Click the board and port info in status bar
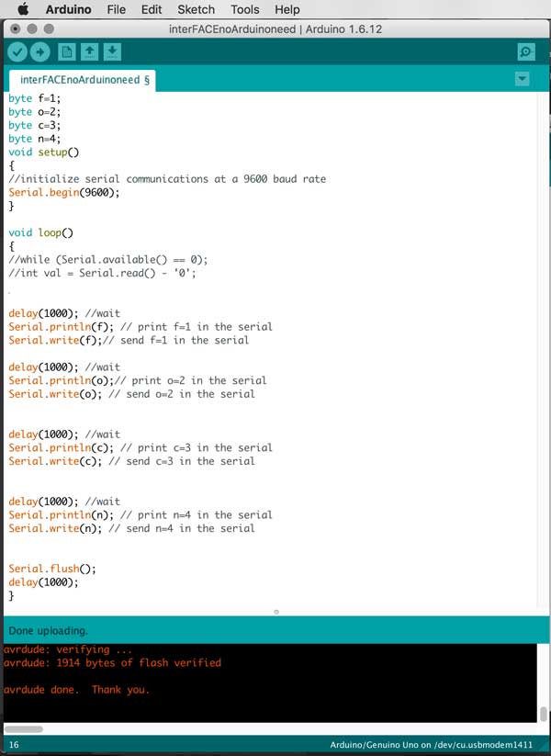 (x=431, y=745)
